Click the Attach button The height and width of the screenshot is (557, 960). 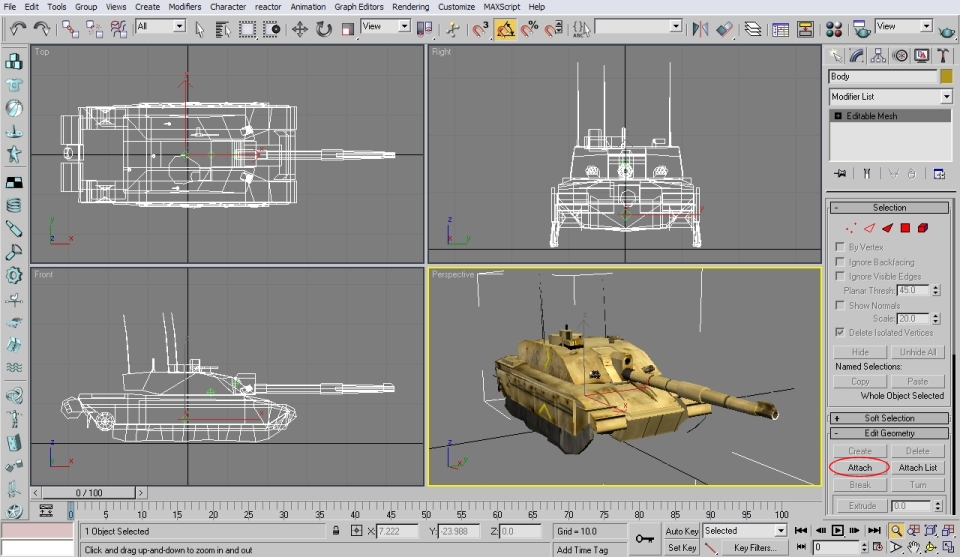tap(860, 468)
